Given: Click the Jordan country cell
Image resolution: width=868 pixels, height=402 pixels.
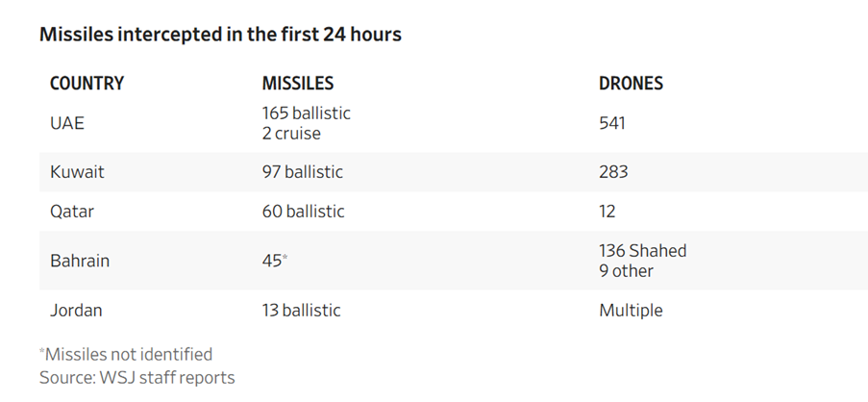Looking at the screenshot, I should pyautogui.click(x=76, y=311).
